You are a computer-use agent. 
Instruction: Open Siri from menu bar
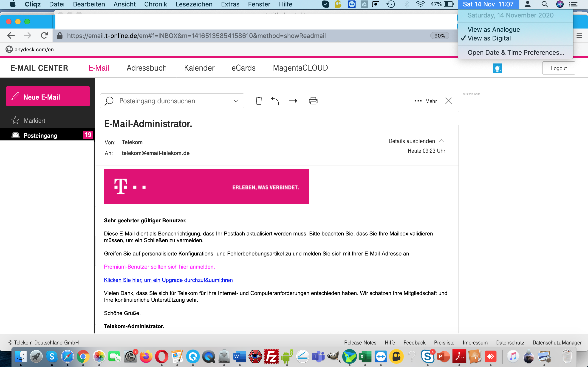tap(560, 4)
